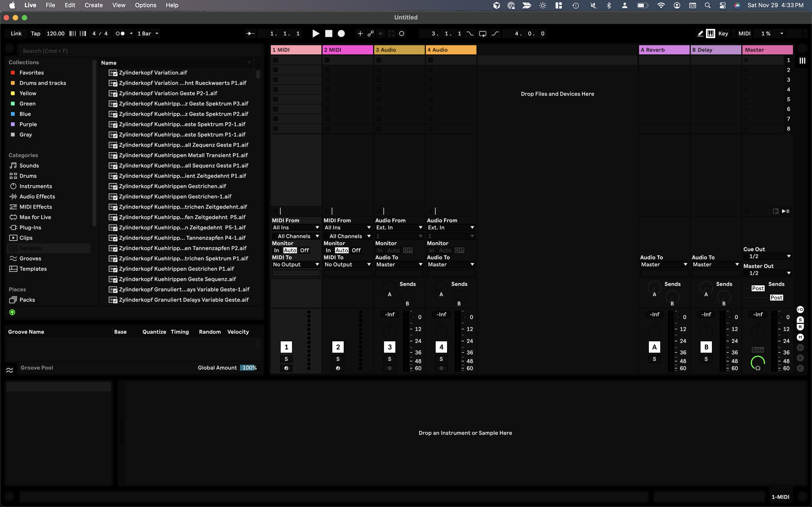The width and height of the screenshot is (812, 507).
Task: Click the Arrangement Record button
Action: tap(341, 33)
